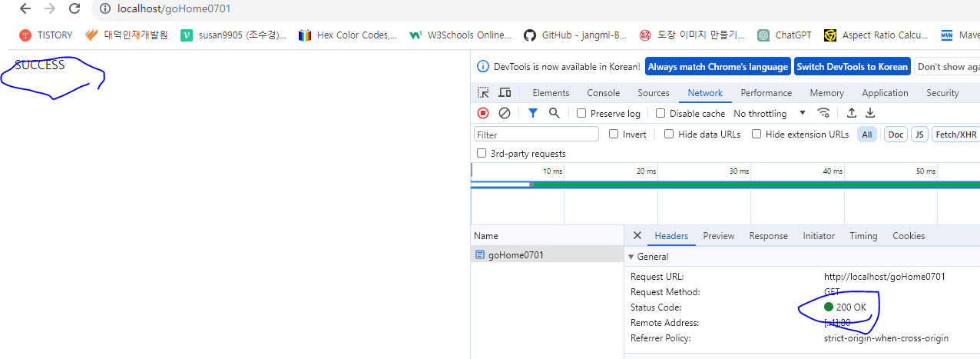Click the Request URL value http://localhost/goHome0701
The width and height of the screenshot is (980, 359).
(885, 277)
